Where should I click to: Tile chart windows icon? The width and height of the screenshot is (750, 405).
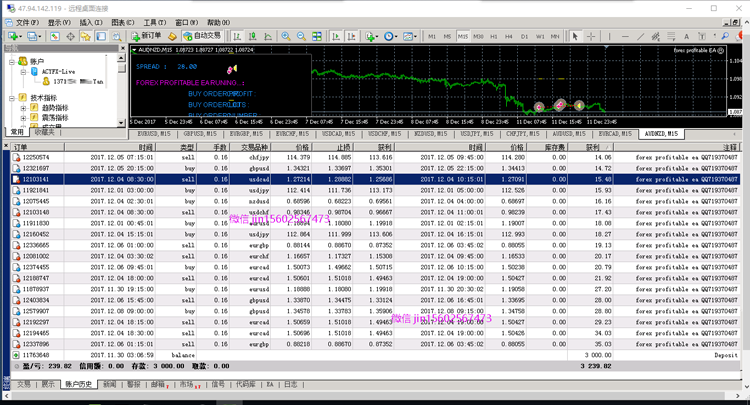point(317,36)
